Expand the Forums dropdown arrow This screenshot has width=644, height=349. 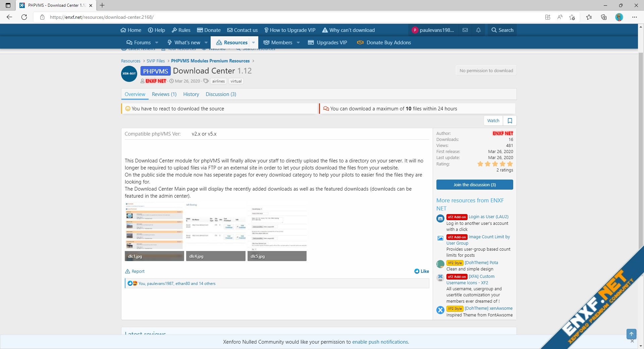(157, 43)
